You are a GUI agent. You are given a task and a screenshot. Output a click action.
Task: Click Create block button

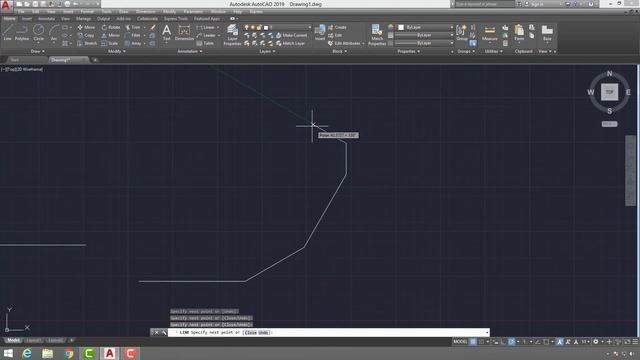[x=337, y=27]
